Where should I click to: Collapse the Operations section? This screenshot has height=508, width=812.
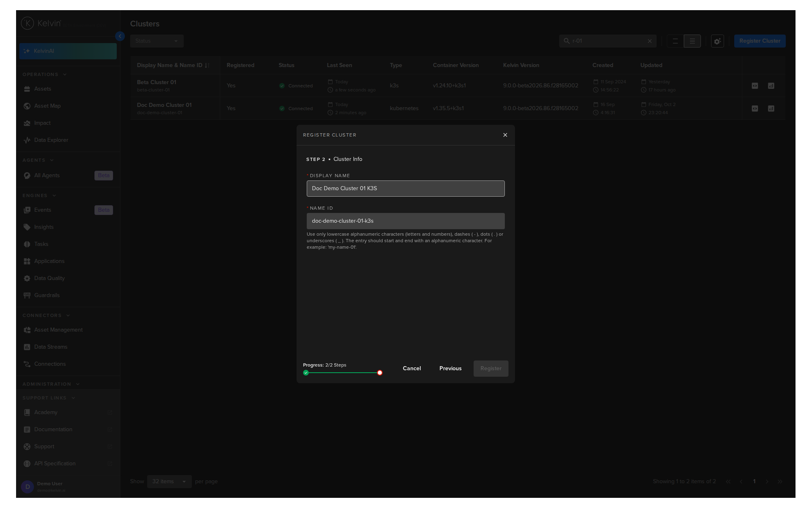[65, 75]
